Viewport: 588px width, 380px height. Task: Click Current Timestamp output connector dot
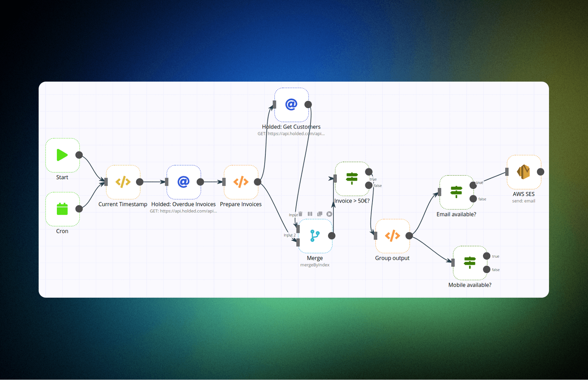click(140, 182)
